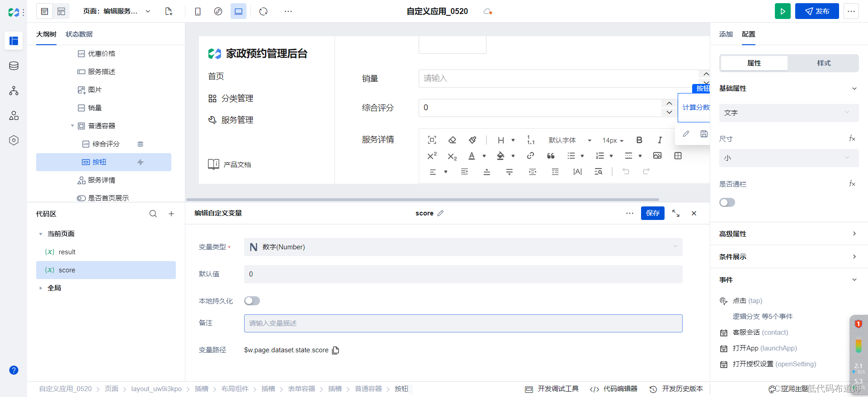
Task: Edit the score variable name pencil
Action: click(x=440, y=213)
